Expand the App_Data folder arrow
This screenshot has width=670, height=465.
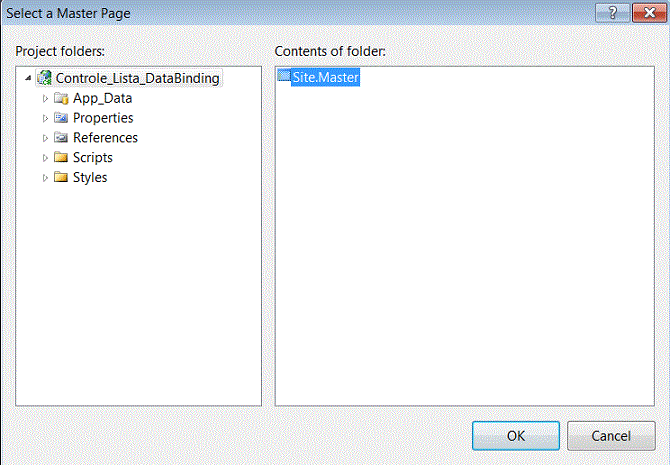pos(45,99)
